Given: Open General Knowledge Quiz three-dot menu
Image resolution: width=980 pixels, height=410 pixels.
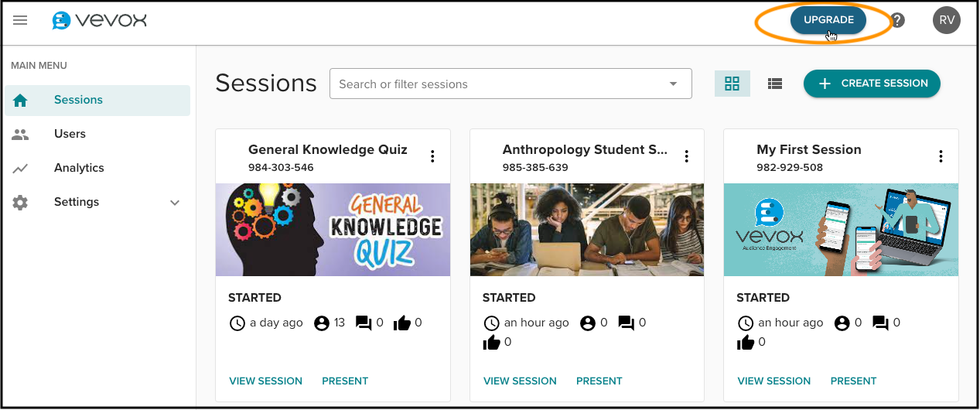Looking at the screenshot, I should [432, 156].
